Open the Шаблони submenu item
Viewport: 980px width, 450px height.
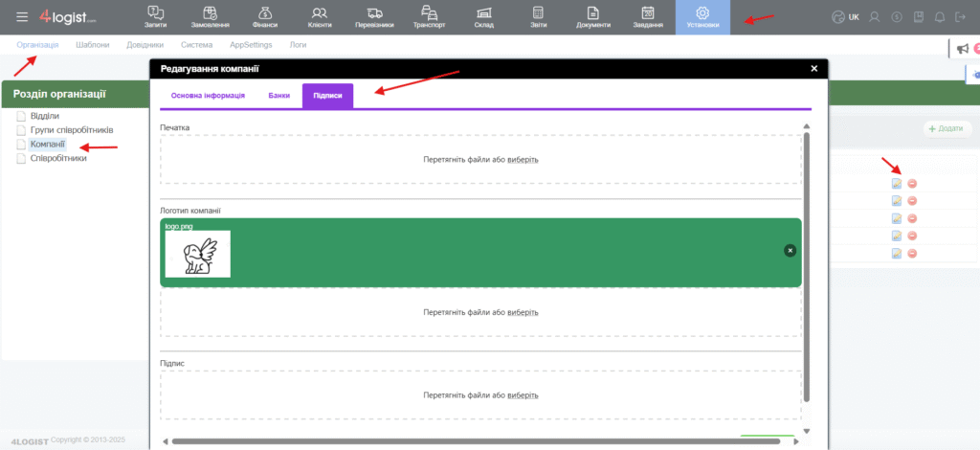(93, 45)
